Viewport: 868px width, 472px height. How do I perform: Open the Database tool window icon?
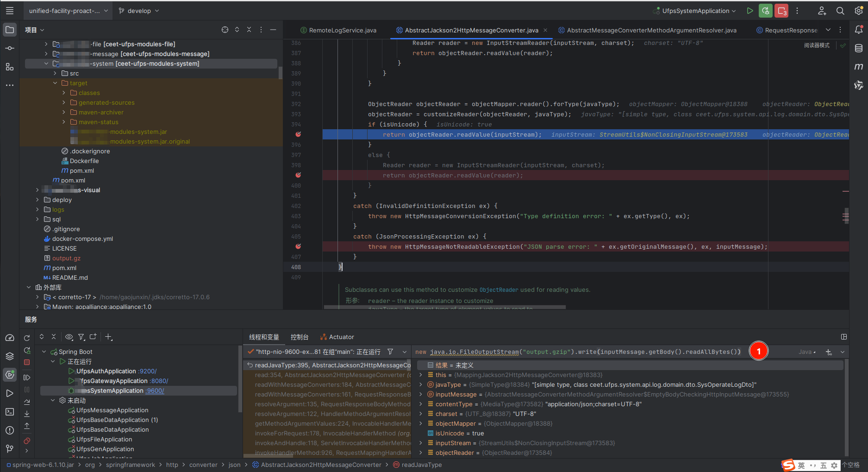[x=859, y=48]
